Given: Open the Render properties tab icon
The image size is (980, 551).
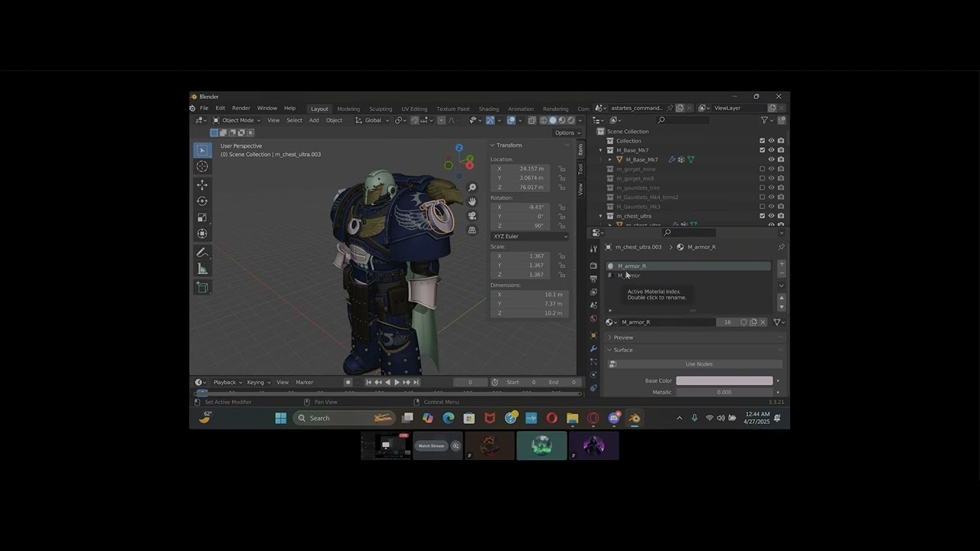Looking at the screenshot, I should click(x=593, y=266).
